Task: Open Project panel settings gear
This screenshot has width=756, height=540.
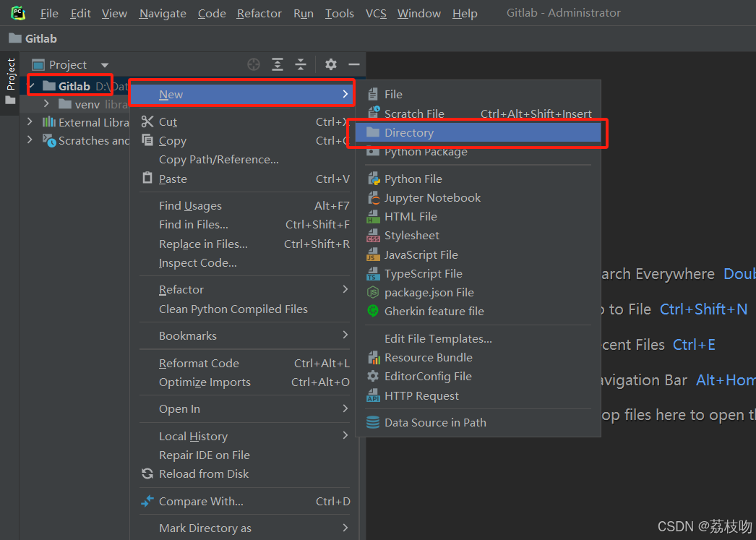Action: (331, 64)
